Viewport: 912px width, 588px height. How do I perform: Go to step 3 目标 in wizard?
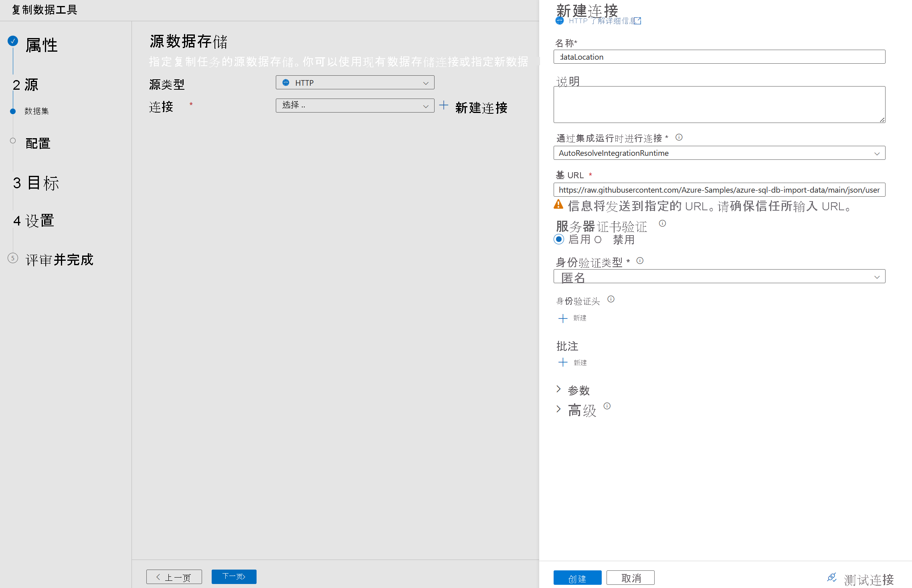36,183
